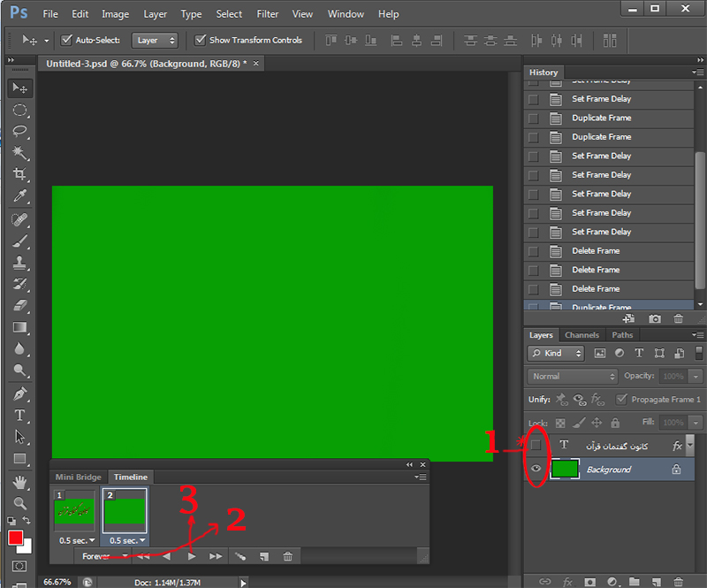The image size is (707, 588).
Task: Open the layer filter Kind dropdown
Action: 556,354
